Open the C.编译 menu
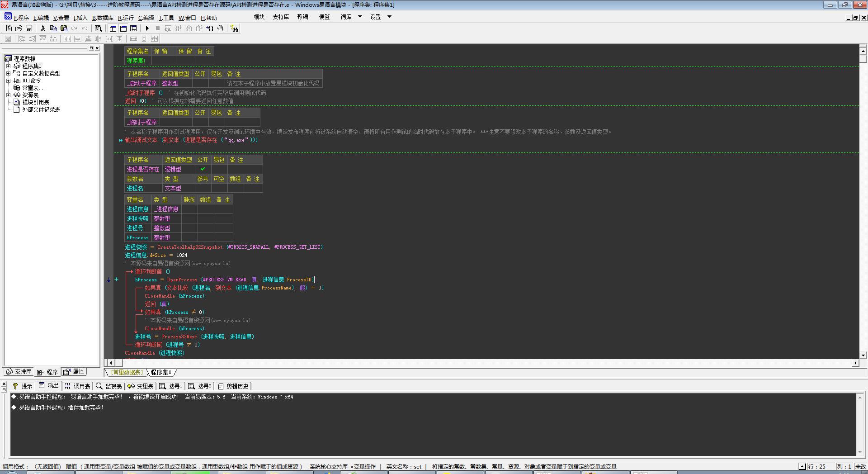The image size is (868, 474). point(146,18)
